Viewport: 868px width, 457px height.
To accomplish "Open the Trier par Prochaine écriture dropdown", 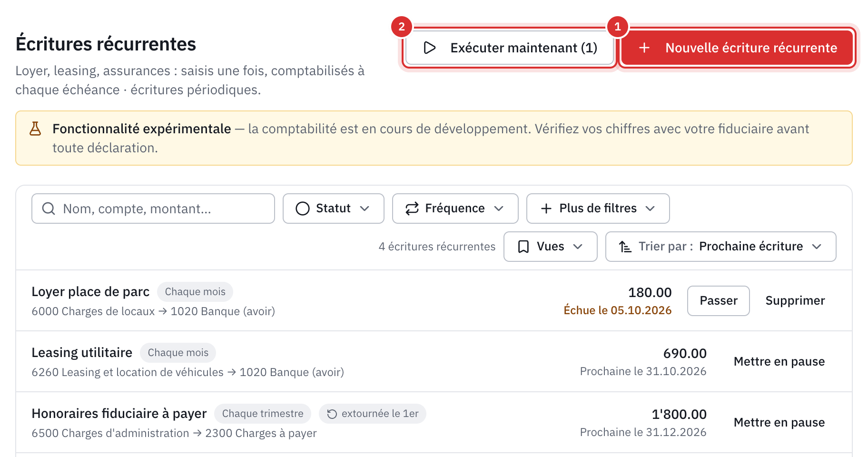I will (721, 247).
